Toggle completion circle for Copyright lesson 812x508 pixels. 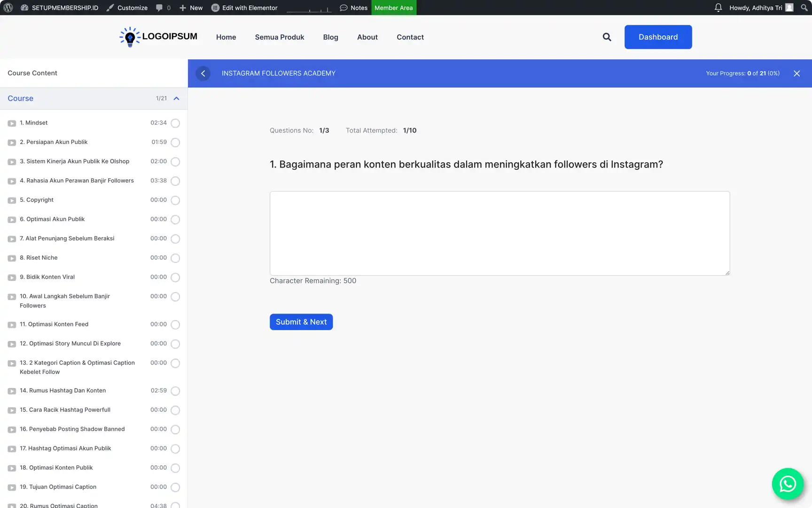click(175, 200)
